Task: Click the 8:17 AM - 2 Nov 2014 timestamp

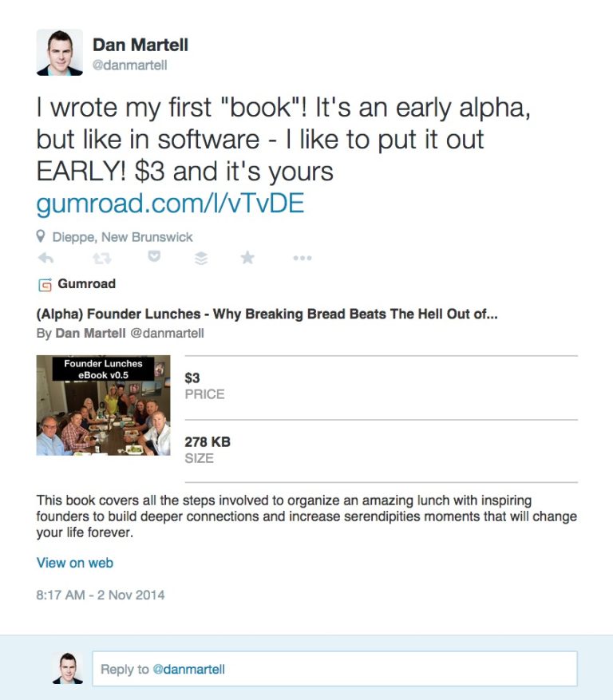Action: point(101,595)
